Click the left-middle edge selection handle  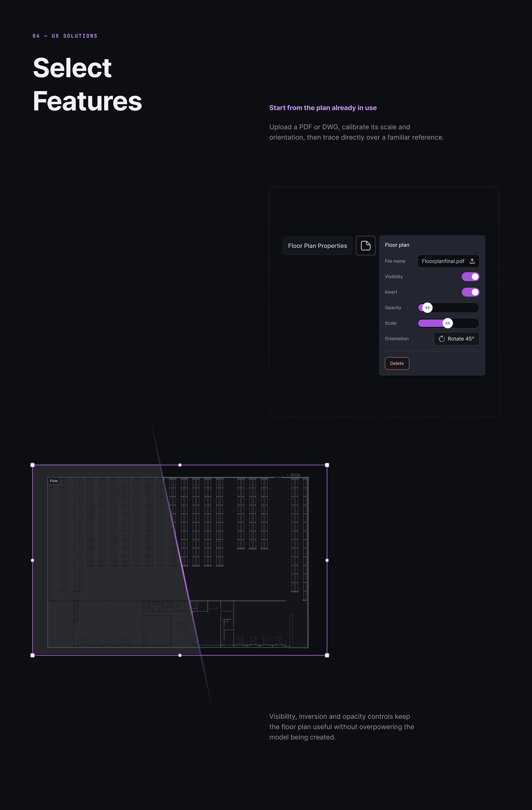pyautogui.click(x=33, y=560)
